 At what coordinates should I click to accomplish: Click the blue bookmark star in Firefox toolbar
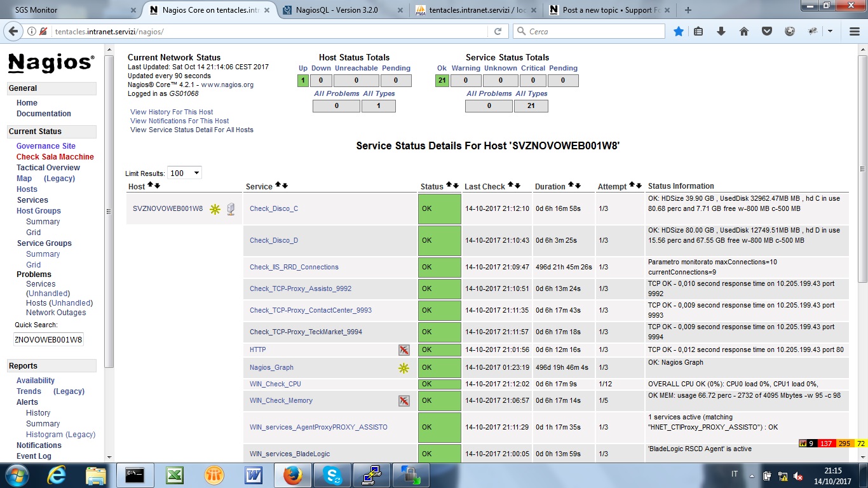pos(679,31)
